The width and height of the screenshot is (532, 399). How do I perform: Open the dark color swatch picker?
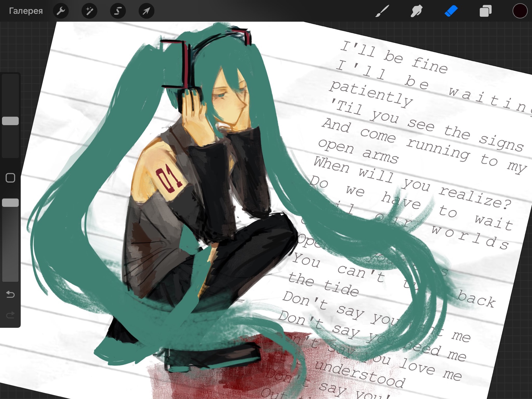[x=520, y=11]
